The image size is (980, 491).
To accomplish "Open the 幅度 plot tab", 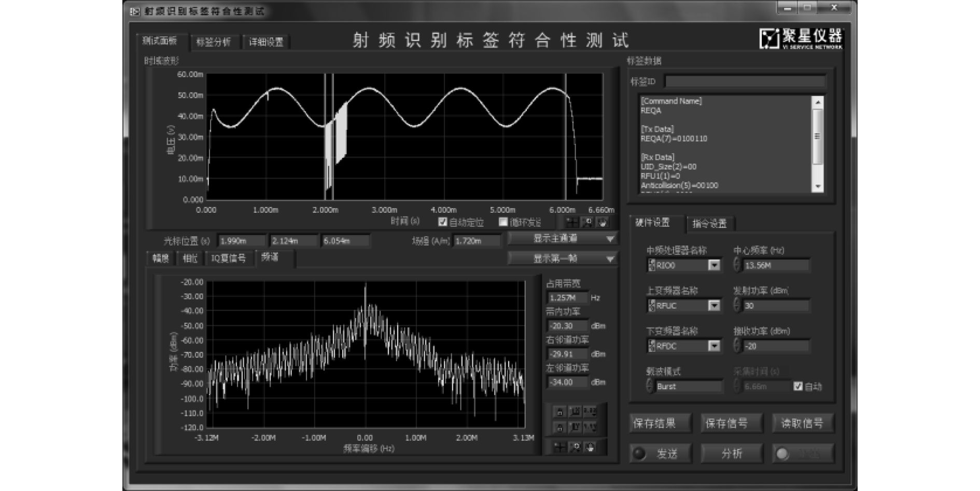I will coord(161,258).
